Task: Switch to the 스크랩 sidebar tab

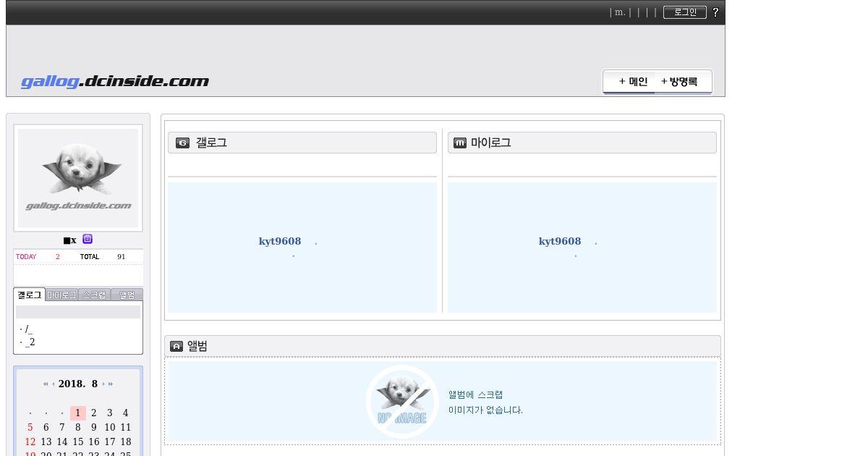Action: click(94, 295)
